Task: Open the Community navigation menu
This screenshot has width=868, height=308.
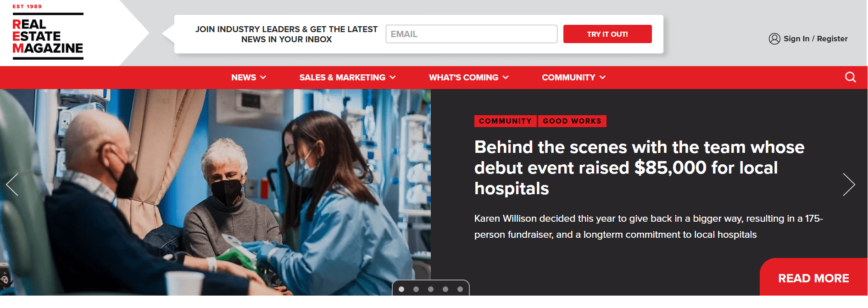Action: tap(573, 78)
